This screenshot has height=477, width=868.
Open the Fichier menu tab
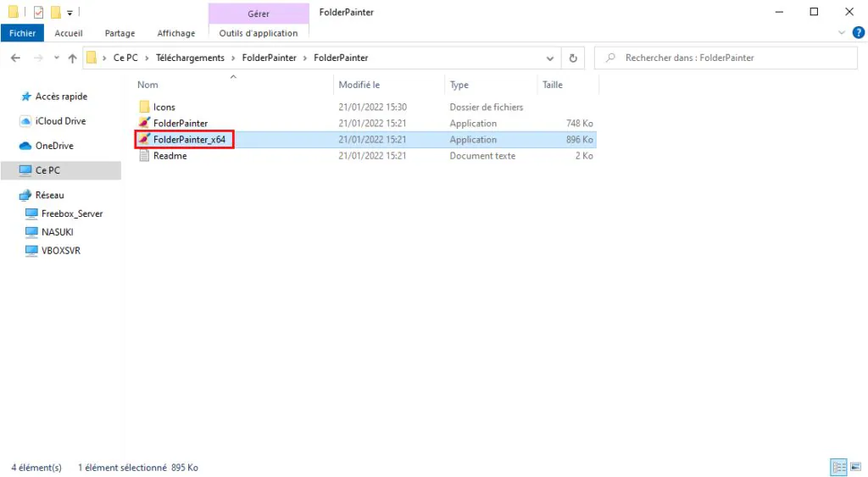[x=22, y=33]
